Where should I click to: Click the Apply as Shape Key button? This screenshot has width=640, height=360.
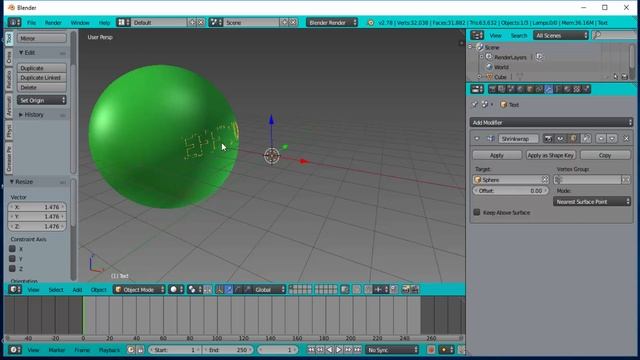tap(551, 155)
